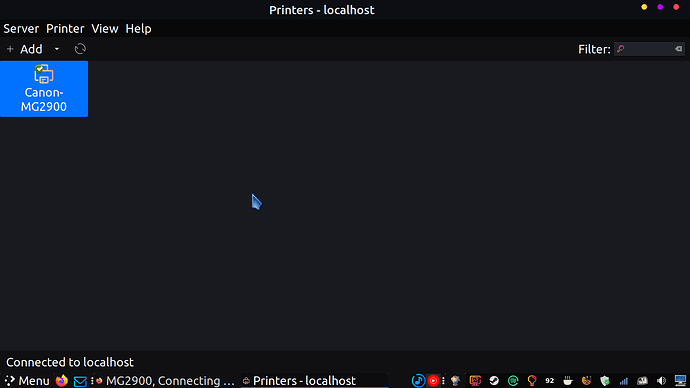Image resolution: width=690 pixels, height=388 pixels.
Task: Open the mail client icon
Action: pos(80,381)
